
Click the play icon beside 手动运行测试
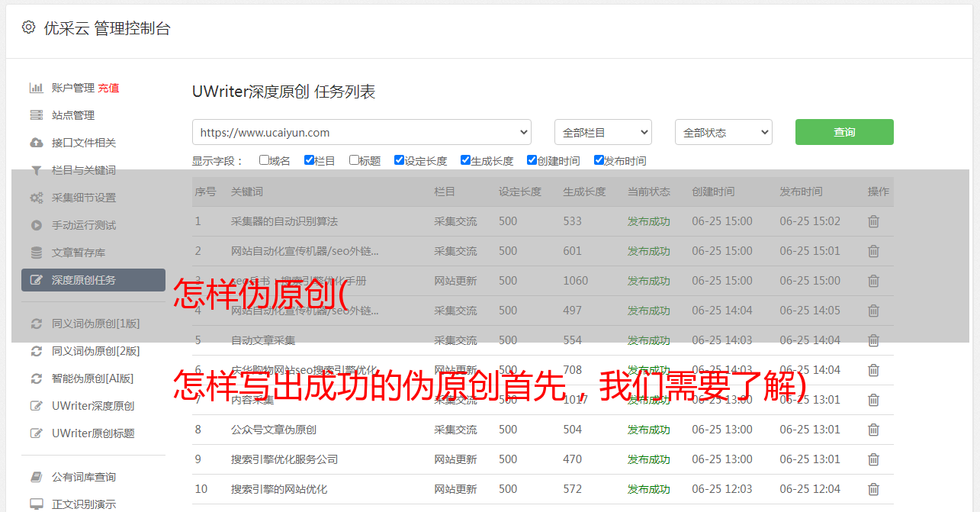tap(36, 225)
